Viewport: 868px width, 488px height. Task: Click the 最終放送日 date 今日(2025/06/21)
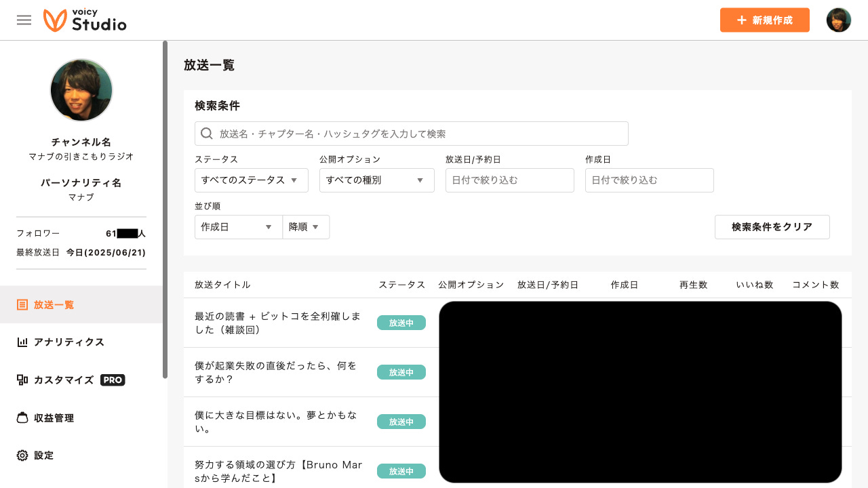click(106, 252)
